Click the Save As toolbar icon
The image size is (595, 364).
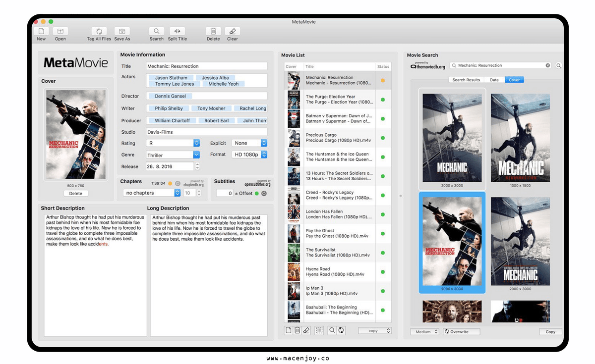click(122, 31)
